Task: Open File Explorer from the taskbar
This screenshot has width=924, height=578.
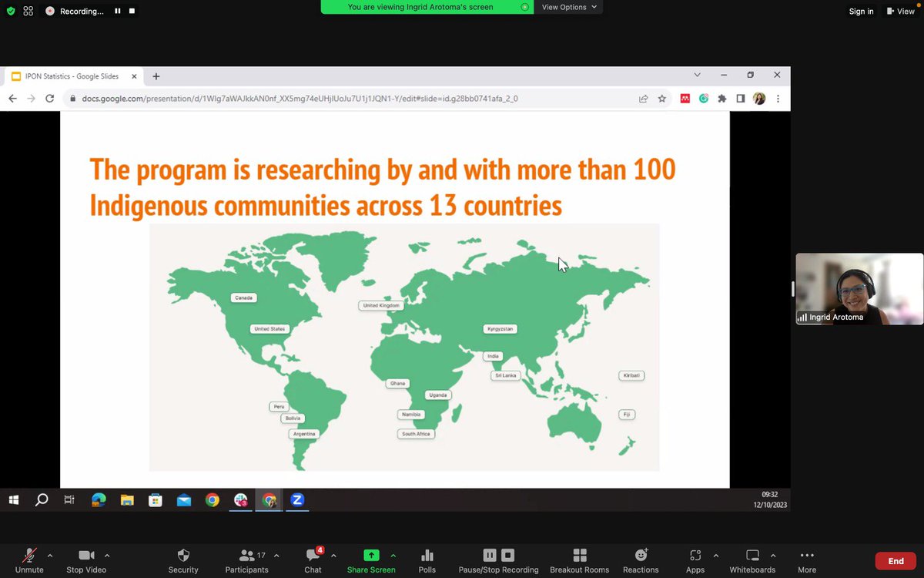Action: [127, 500]
